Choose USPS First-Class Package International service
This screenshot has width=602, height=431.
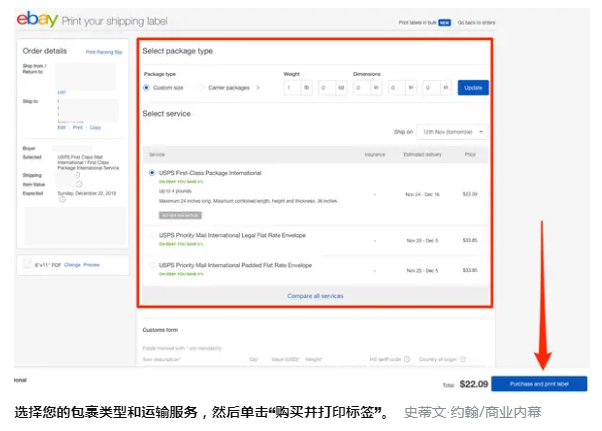click(152, 173)
